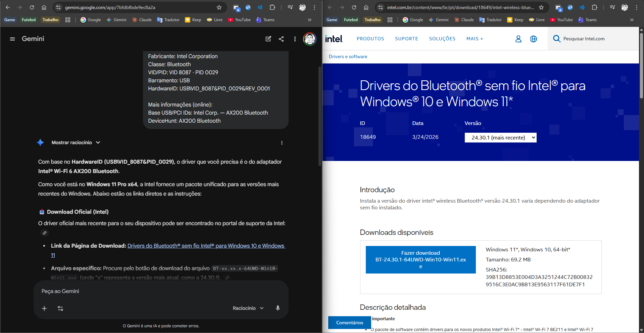Image resolution: width=644 pixels, height=333 pixels.
Task: Open Gemini header three-dot options
Action: [295, 39]
